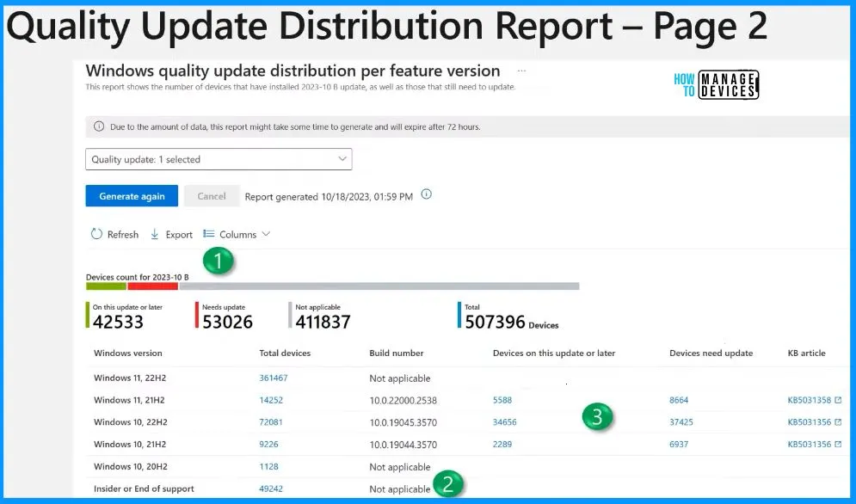The width and height of the screenshot is (856, 504).
Task: Open devices on update count 2289
Action: (x=502, y=445)
